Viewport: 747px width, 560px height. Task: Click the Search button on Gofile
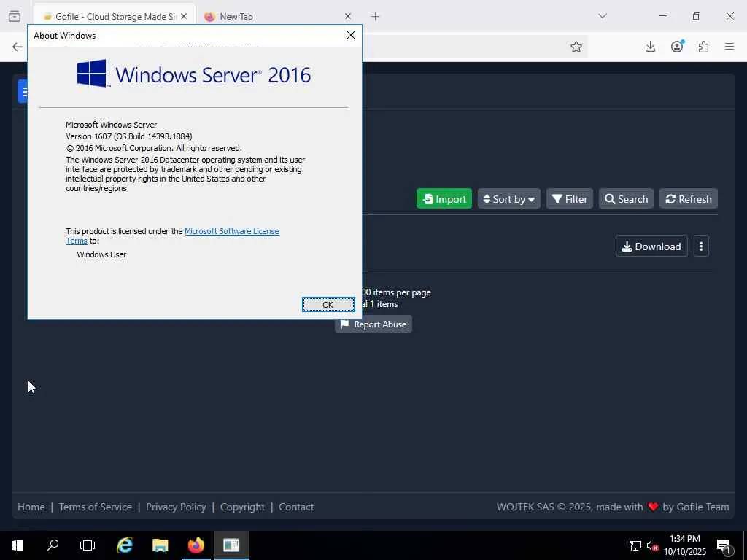pyautogui.click(x=626, y=198)
